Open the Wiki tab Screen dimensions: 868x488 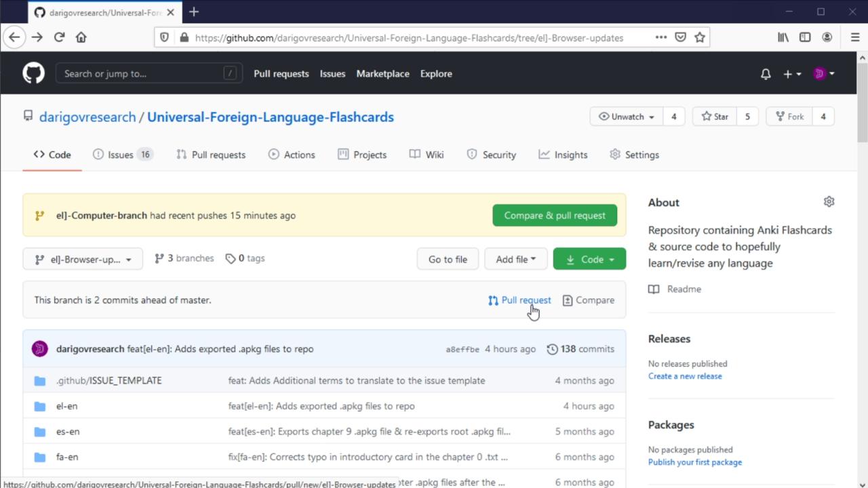(x=427, y=155)
